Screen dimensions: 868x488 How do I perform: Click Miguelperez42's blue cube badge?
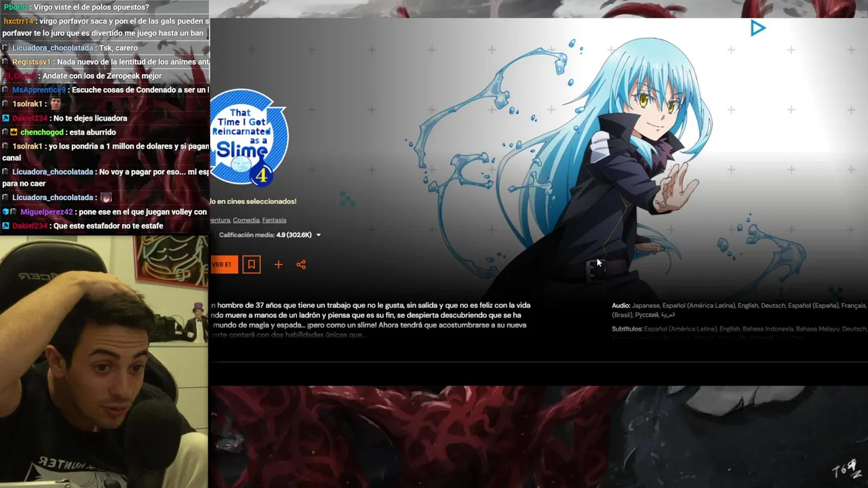pos(5,212)
